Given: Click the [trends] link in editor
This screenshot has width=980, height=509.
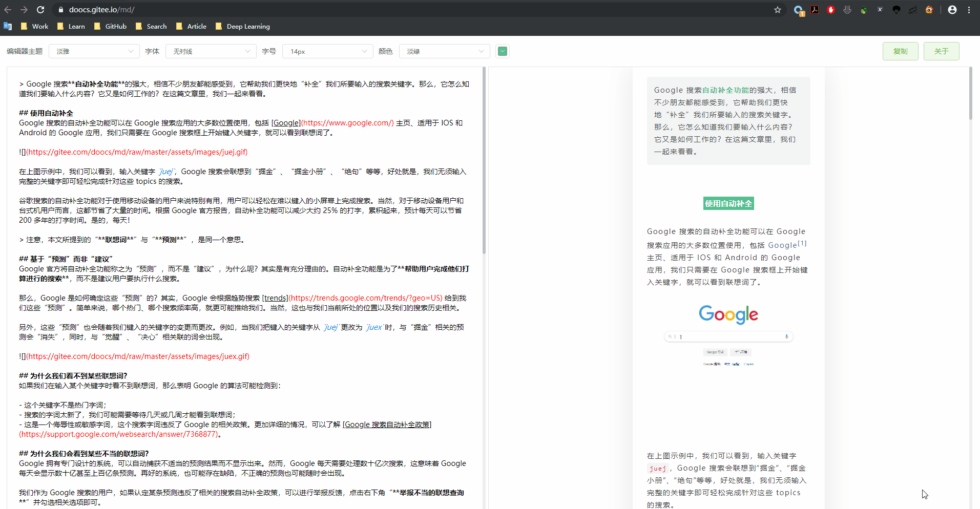Looking at the screenshot, I should (x=275, y=298).
